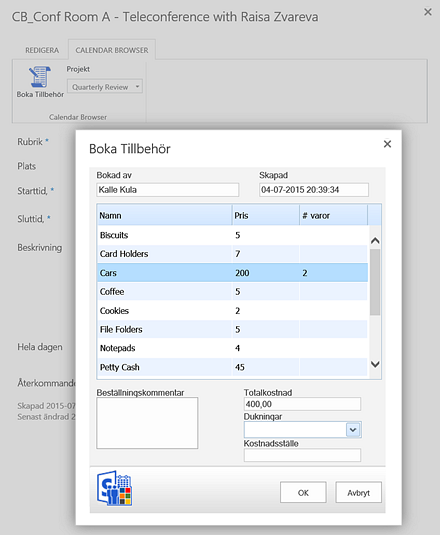
Task: Select the Notepads row
Action: (232, 348)
